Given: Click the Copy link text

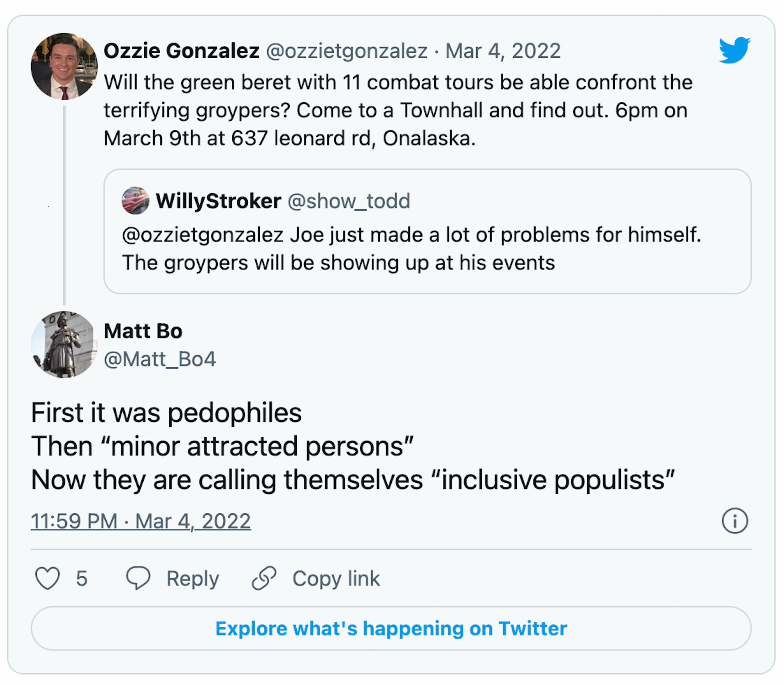Looking at the screenshot, I should tap(336, 578).
